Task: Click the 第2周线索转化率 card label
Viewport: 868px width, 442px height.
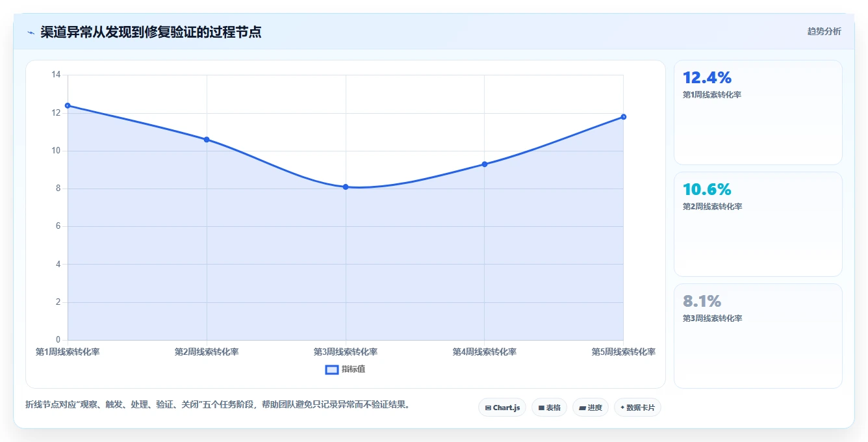Action: 712,207
